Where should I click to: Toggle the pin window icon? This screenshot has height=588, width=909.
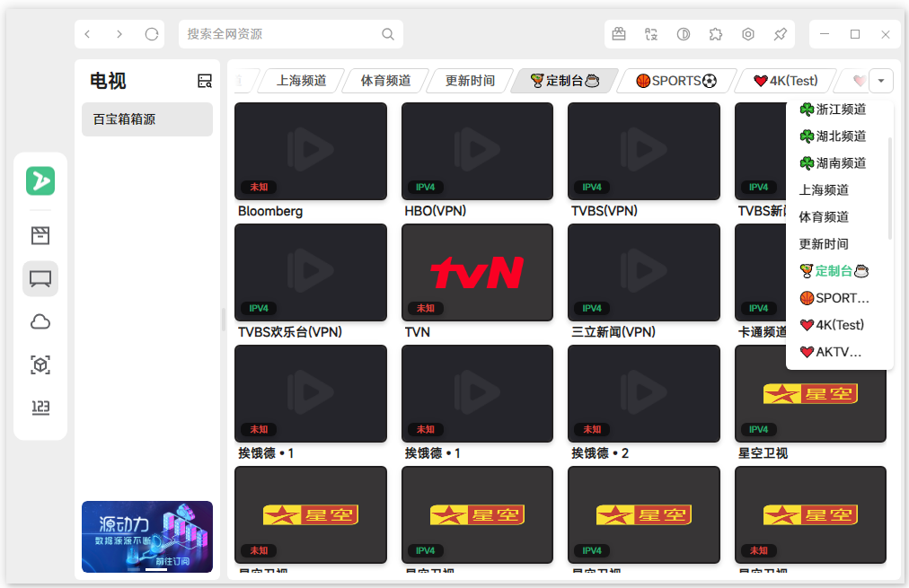coord(781,34)
